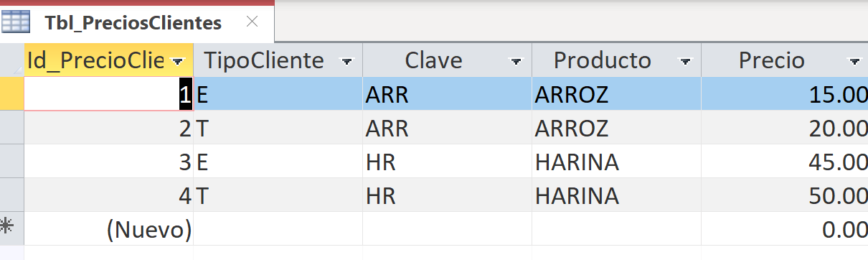Click TipoCliente cell E in record 1

tap(278, 94)
